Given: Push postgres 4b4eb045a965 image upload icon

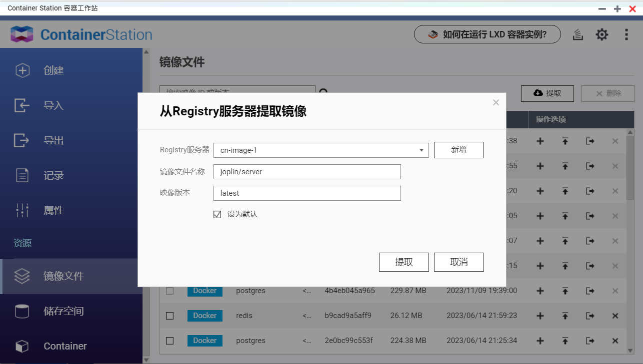Looking at the screenshot, I should coord(565,291).
